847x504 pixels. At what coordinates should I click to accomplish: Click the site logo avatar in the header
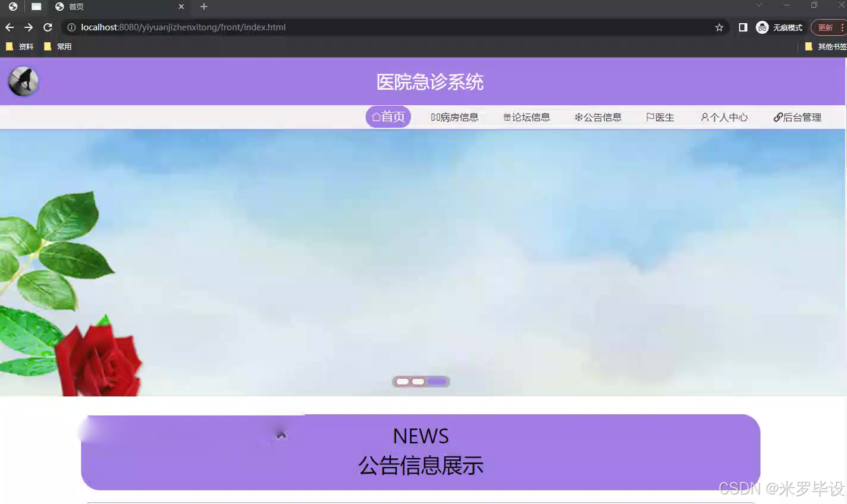22,81
